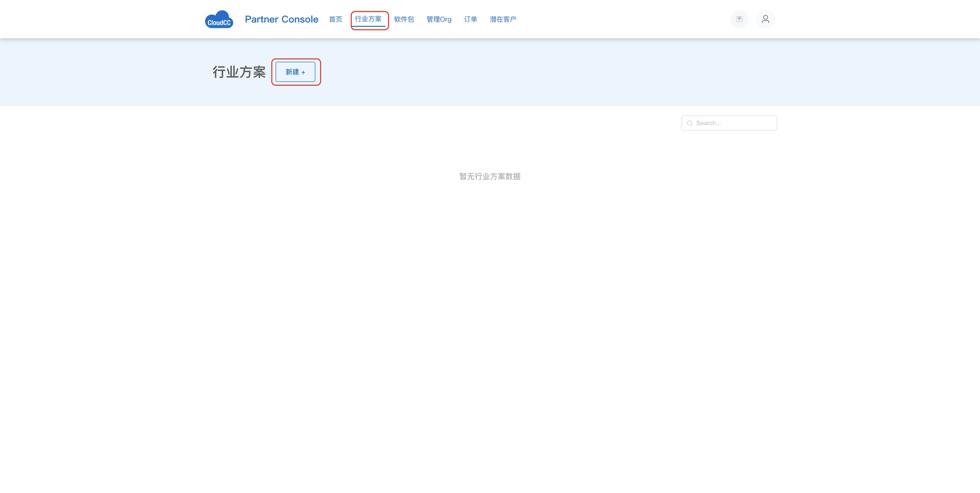The height and width of the screenshot is (493, 980).
Task: Open the 订单 orders tab
Action: (x=470, y=20)
